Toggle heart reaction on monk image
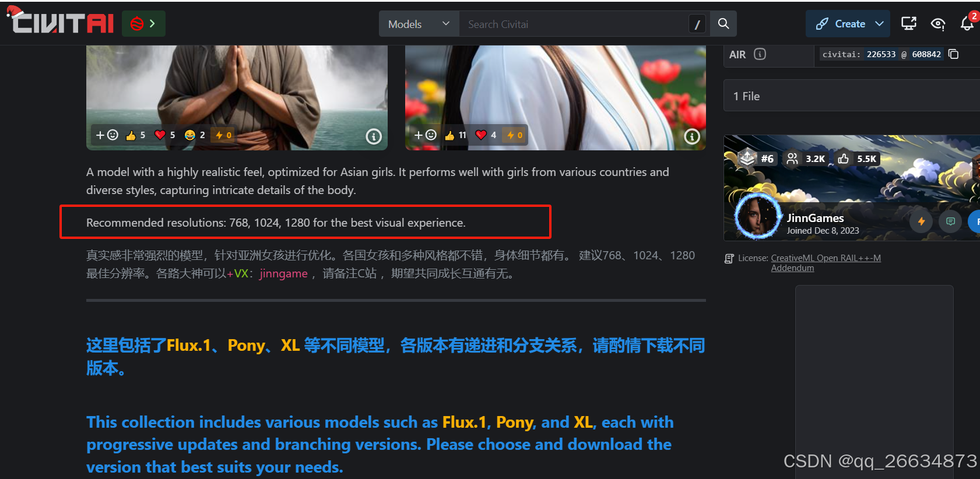The image size is (980, 479). coord(164,135)
